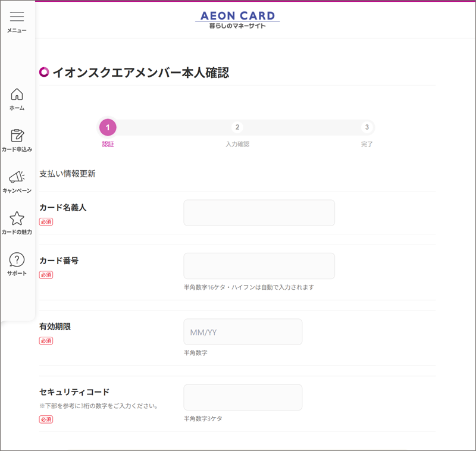The image size is (476, 451).
Task: Select step 3 完了 circle
Action: (367, 127)
